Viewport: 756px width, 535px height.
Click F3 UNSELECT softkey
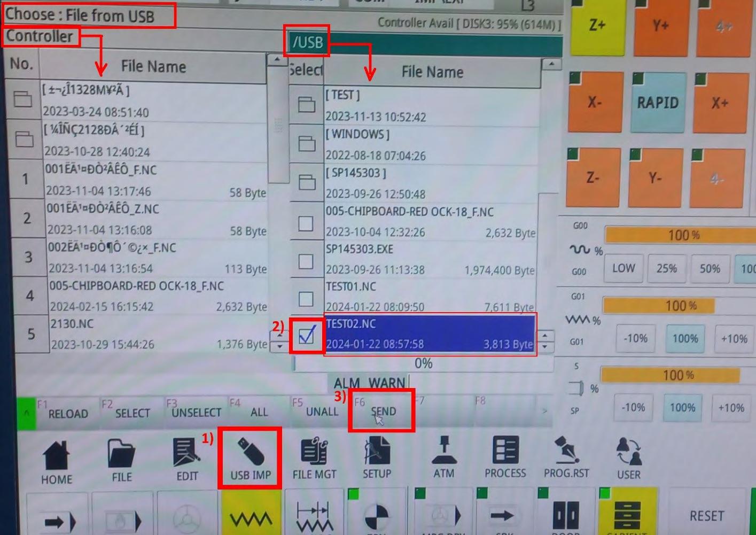196,412
